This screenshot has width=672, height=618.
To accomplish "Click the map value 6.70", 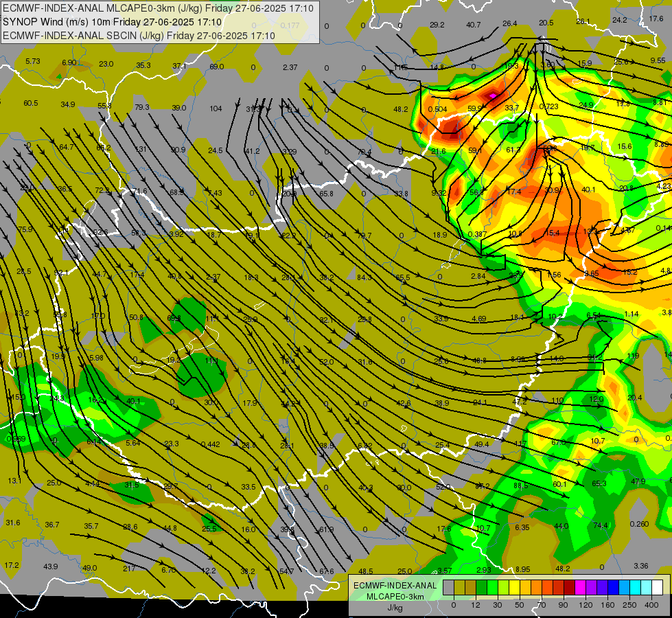I will click(169, 570).
